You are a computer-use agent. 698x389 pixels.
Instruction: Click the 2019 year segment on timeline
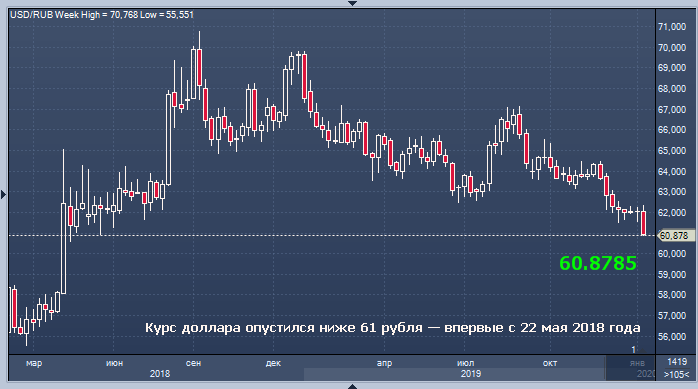coord(471,374)
